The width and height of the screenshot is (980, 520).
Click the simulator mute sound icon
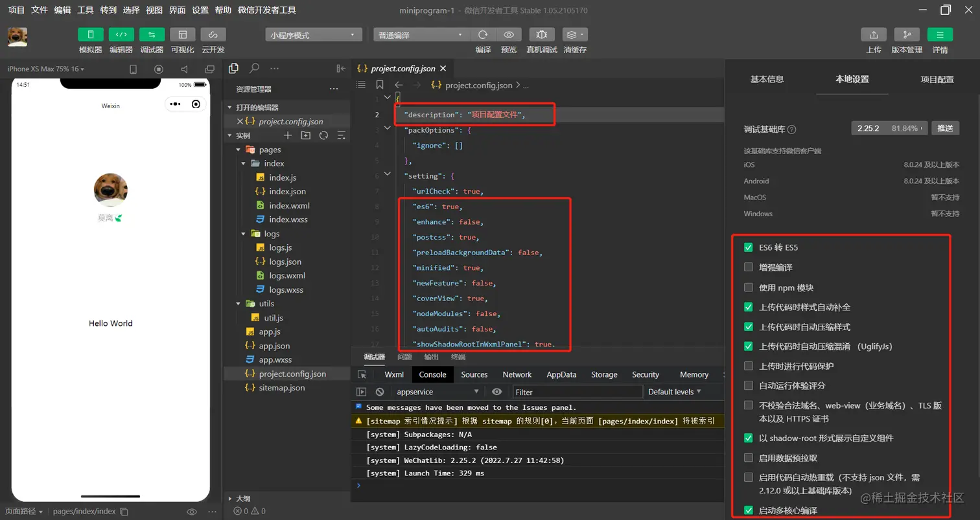[x=184, y=69]
